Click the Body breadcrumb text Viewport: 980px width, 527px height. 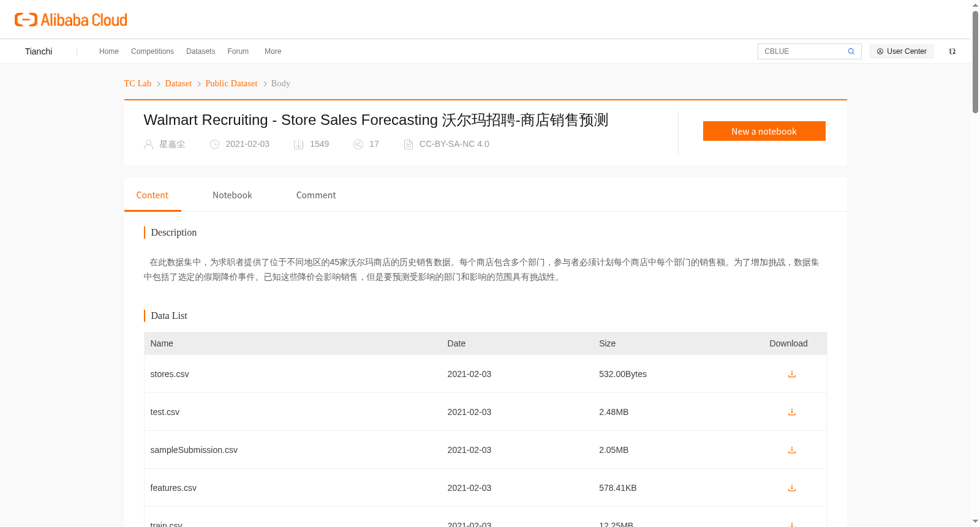(x=281, y=83)
